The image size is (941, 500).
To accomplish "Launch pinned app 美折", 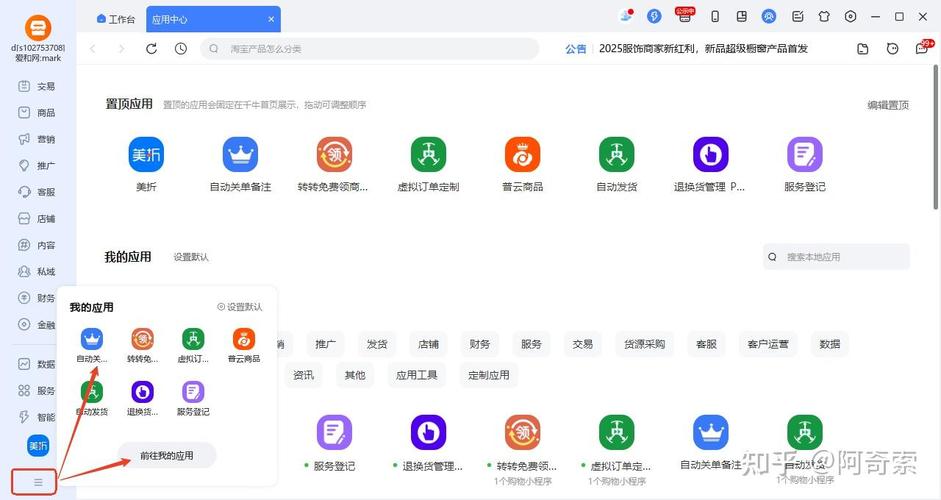I will tap(146, 154).
